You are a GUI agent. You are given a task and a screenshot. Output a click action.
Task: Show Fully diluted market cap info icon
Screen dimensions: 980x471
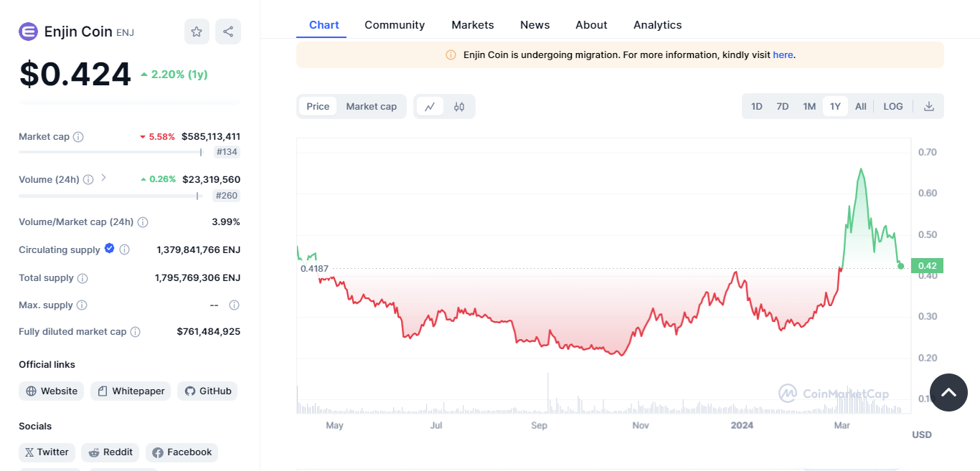coord(135,332)
